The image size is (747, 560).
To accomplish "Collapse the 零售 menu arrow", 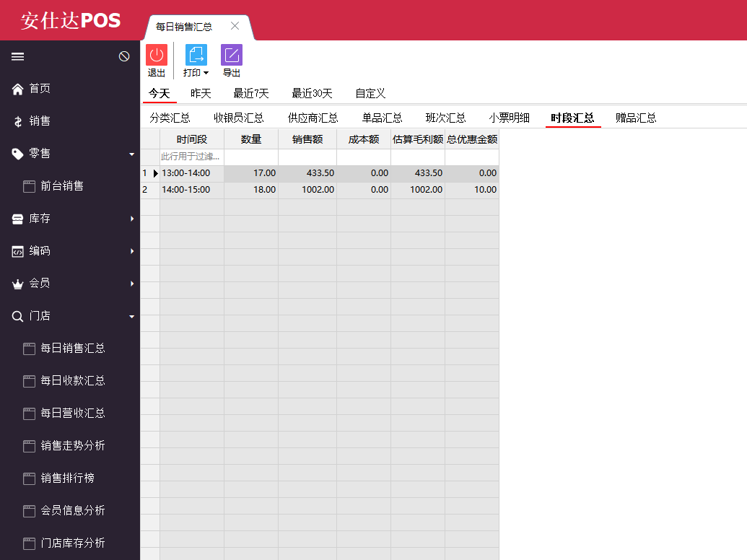I will [x=131, y=154].
